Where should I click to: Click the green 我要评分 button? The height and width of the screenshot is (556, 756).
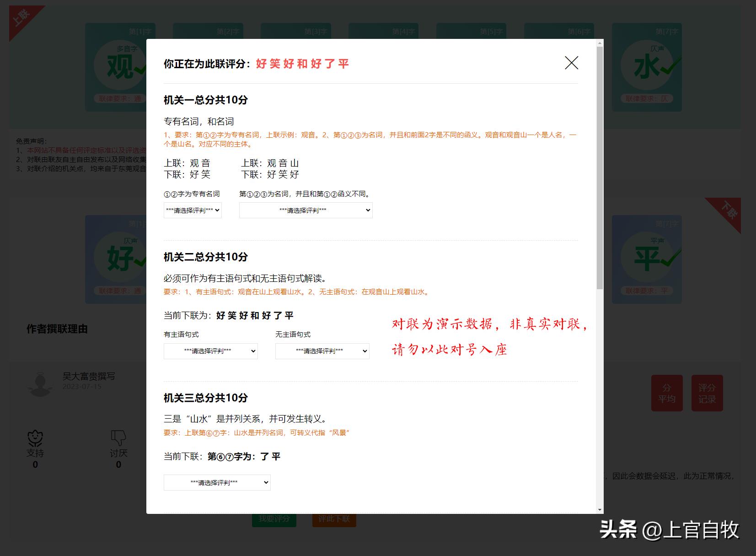coord(274,519)
